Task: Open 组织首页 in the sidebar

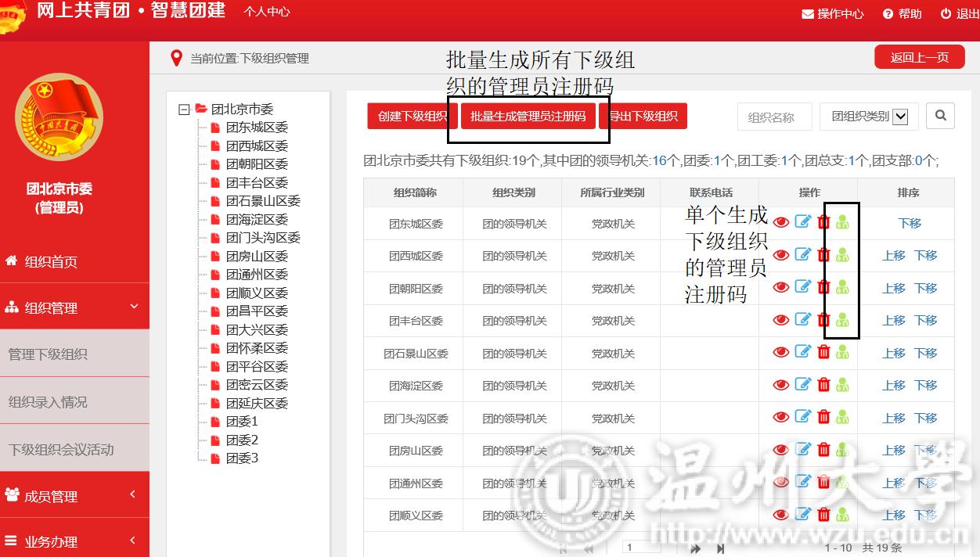Action: 51,262
